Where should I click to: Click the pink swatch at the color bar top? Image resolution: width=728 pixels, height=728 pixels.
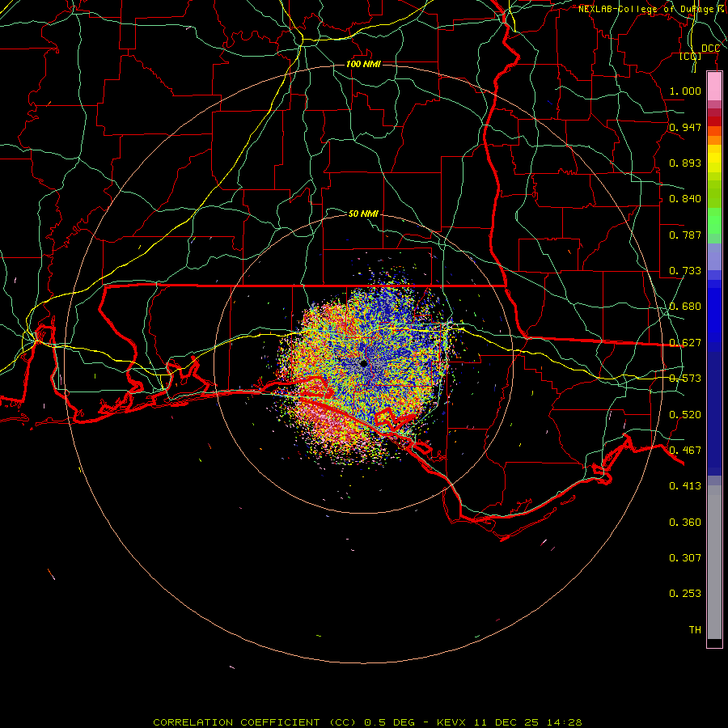[x=714, y=87]
